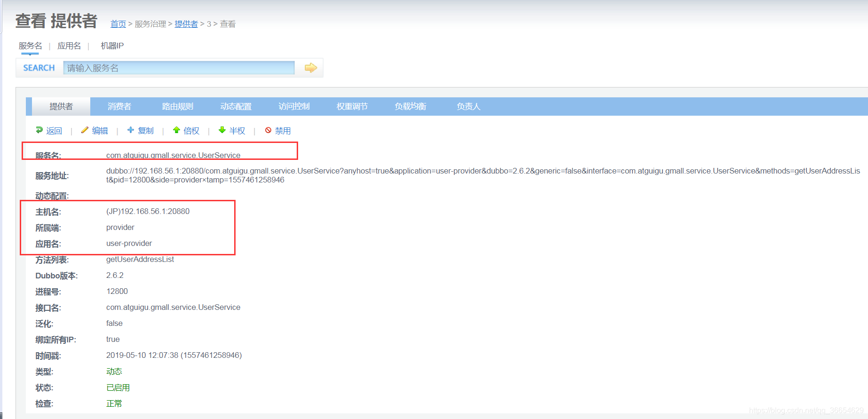
Task: Click the 复制 link
Action: pyautogui.click(x=146, y=131)
